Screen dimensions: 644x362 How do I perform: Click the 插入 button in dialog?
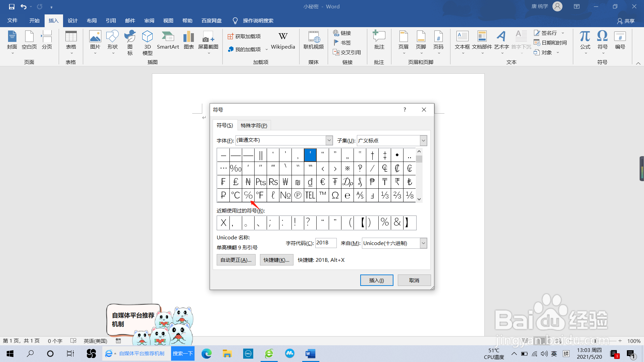click(376, 280)
